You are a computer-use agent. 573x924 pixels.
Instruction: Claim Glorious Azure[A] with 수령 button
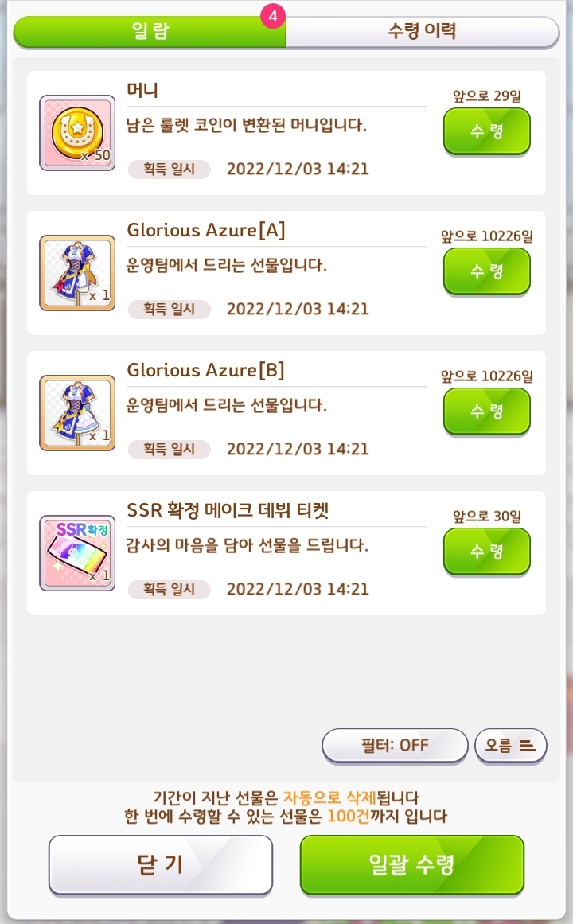point(487,271)
